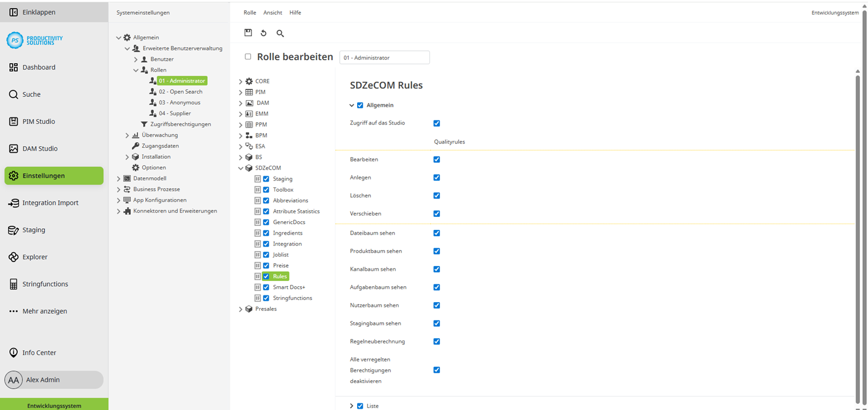The height and width of the screenshot is (410, 868).
Task: Click the role name input field
Action: 384,58
